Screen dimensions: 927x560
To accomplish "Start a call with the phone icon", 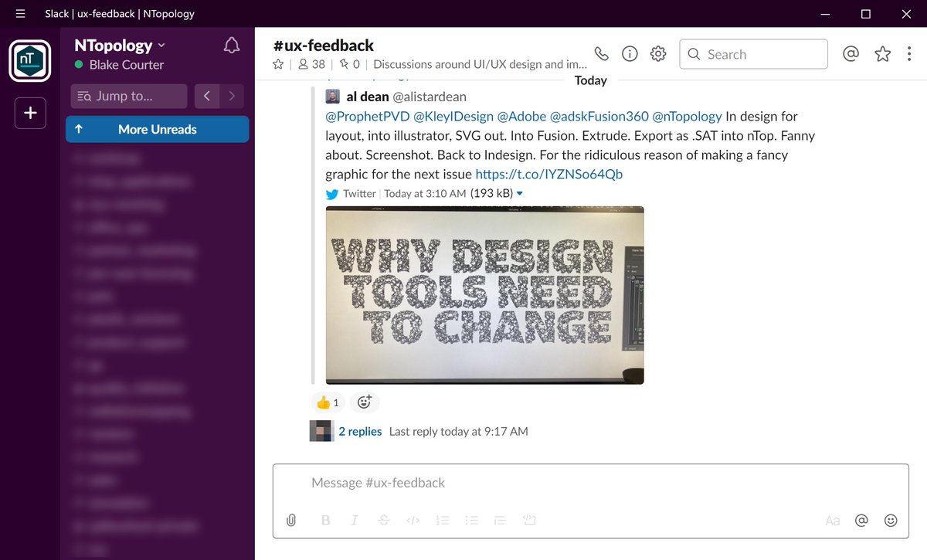I will click(x=602, y=54).
